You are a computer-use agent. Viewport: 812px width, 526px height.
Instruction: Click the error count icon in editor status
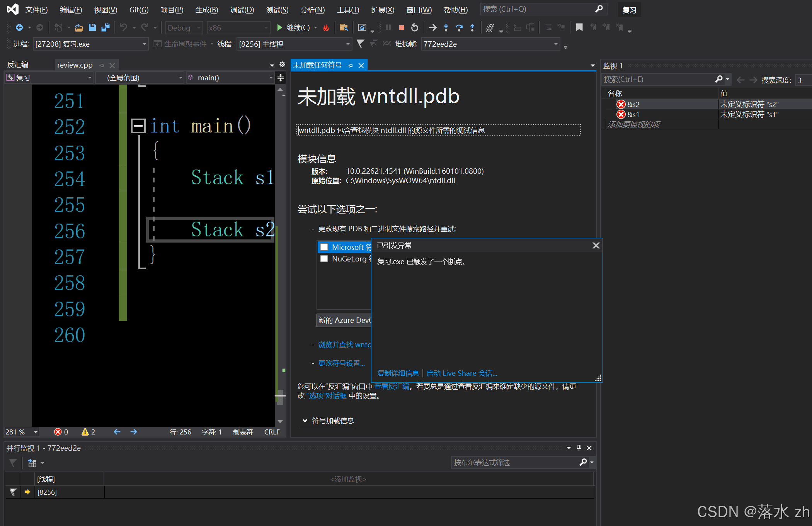click(58, 432)
